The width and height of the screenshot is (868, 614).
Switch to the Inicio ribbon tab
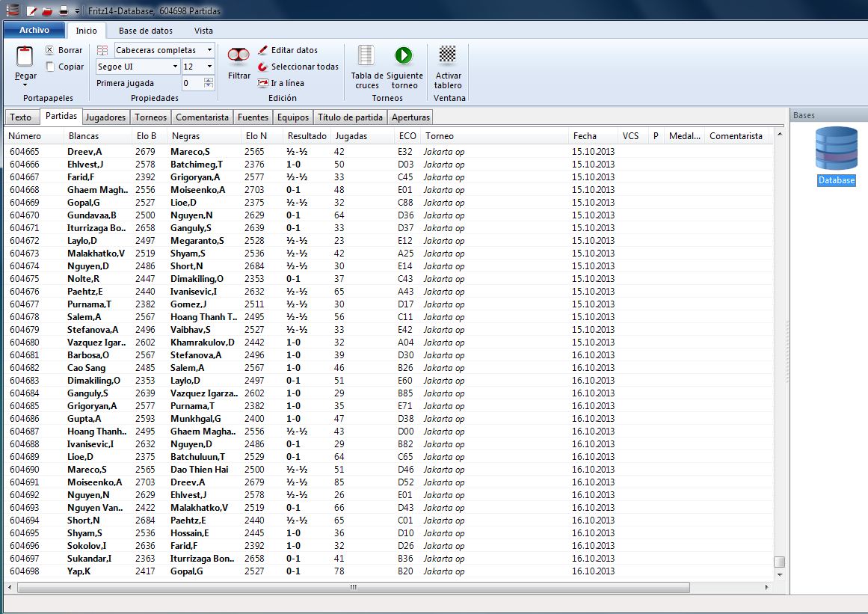point(87,31)
